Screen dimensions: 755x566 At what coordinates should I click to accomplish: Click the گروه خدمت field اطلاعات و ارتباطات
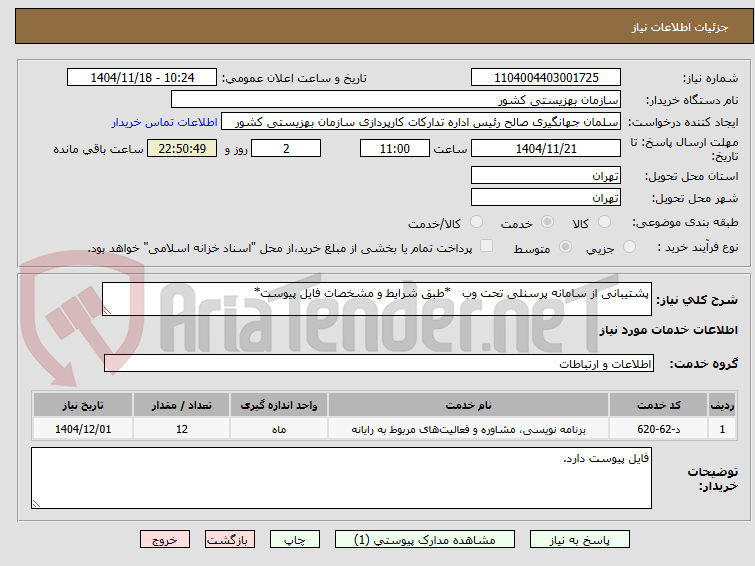(x=379, y=363)
